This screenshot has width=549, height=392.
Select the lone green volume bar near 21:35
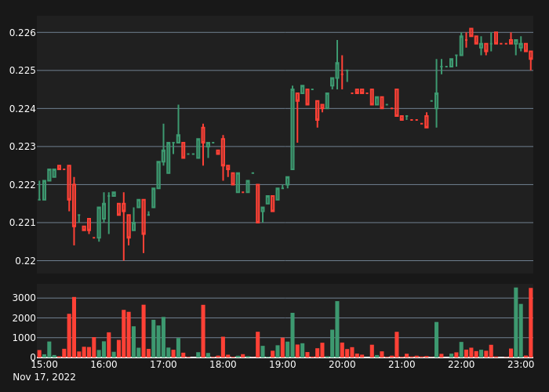436,339
